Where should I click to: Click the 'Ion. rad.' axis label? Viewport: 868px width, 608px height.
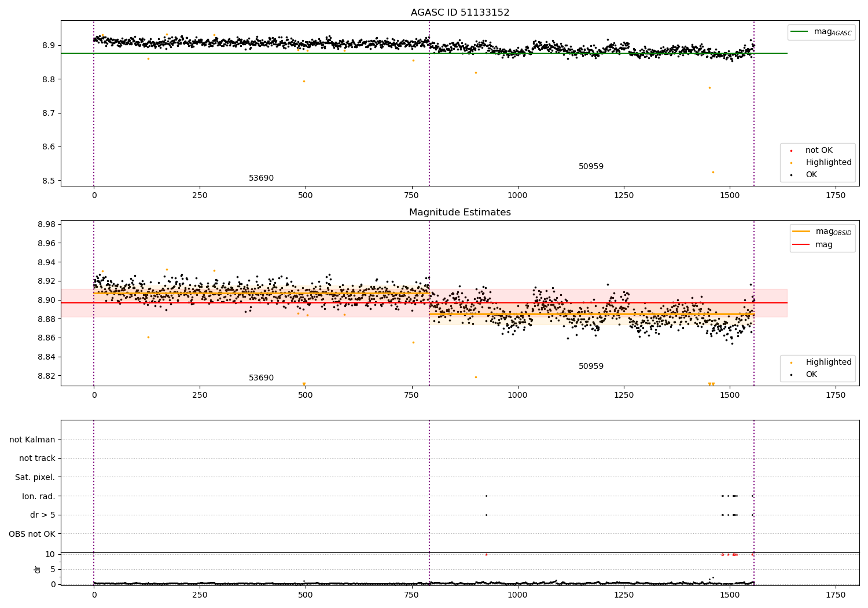coord(39,496)
